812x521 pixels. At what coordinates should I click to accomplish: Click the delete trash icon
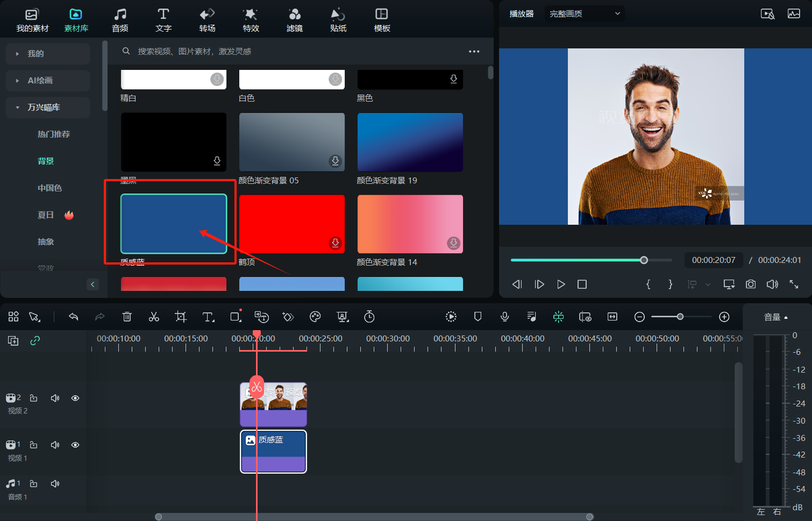pyautogui.click(x=127, y=317)
